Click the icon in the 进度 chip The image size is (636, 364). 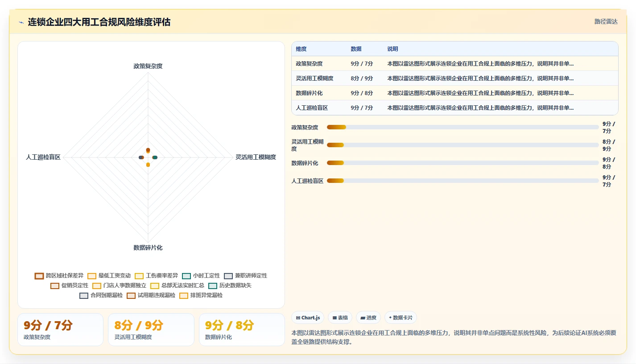pos(363,318)
